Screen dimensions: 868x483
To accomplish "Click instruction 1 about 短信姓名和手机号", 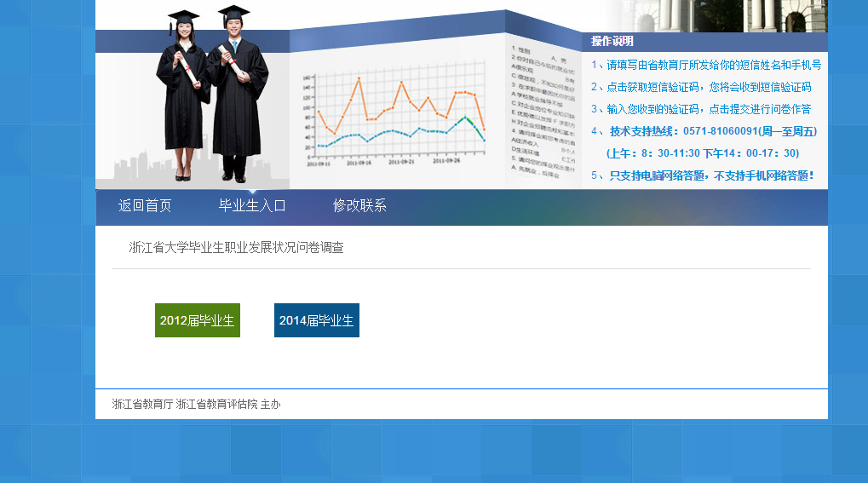I will coord(705,65).
